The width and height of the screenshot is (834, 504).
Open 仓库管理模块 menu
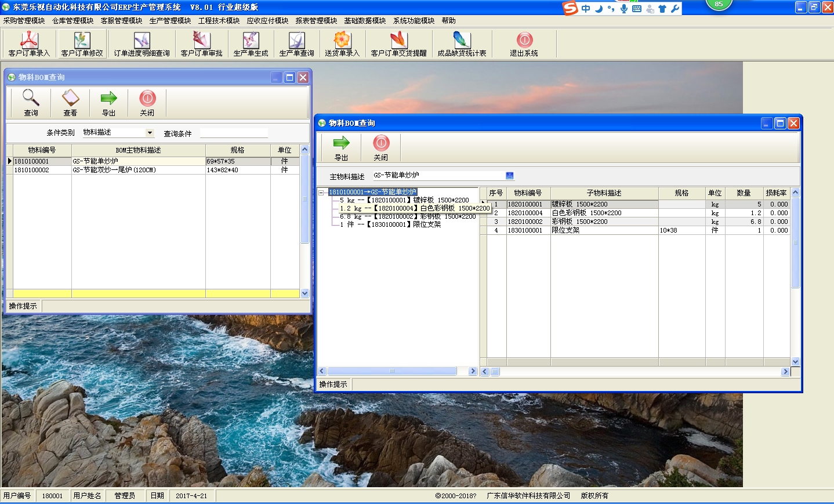pos(73,20)
